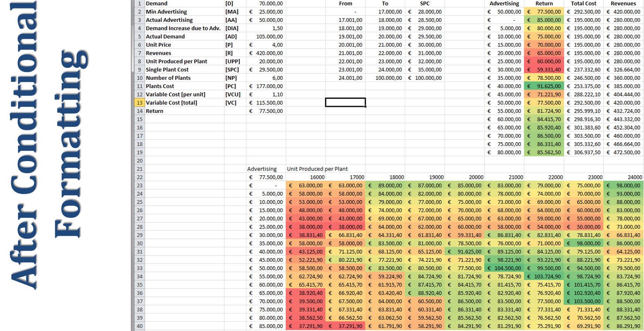Select Total Cost value 253.375,00
The width and height of the screenshot is (644, 331).
tap(584, 86)
